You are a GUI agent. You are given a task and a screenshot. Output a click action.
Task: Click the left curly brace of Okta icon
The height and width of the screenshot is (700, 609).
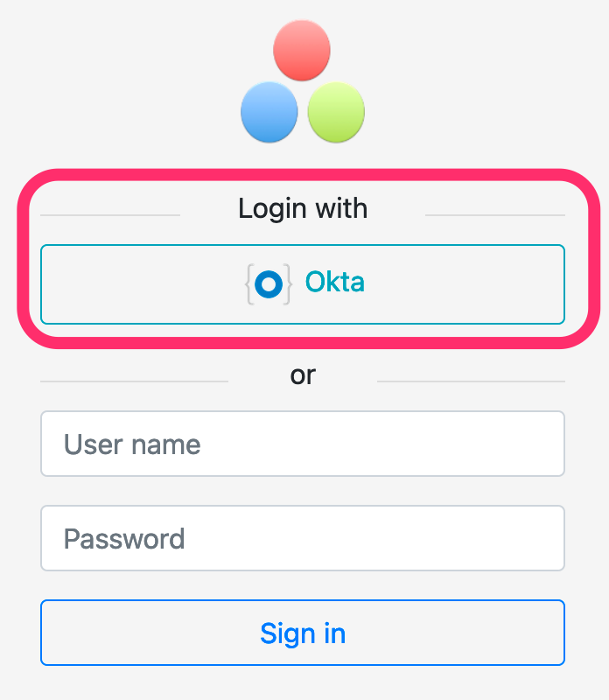[x=249, y=283]
